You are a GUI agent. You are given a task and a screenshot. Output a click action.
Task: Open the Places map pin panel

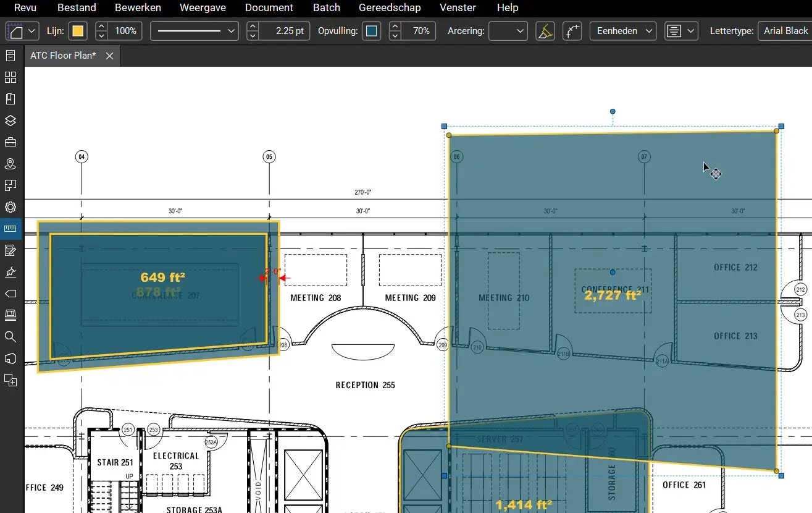point(10,164)
